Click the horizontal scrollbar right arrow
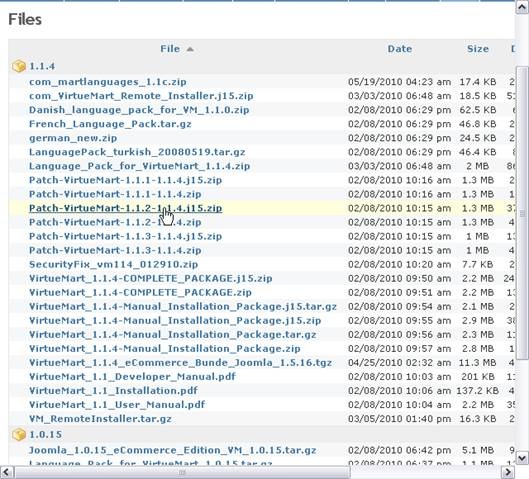Screen dimensions: 529x479 click(508, 472)
